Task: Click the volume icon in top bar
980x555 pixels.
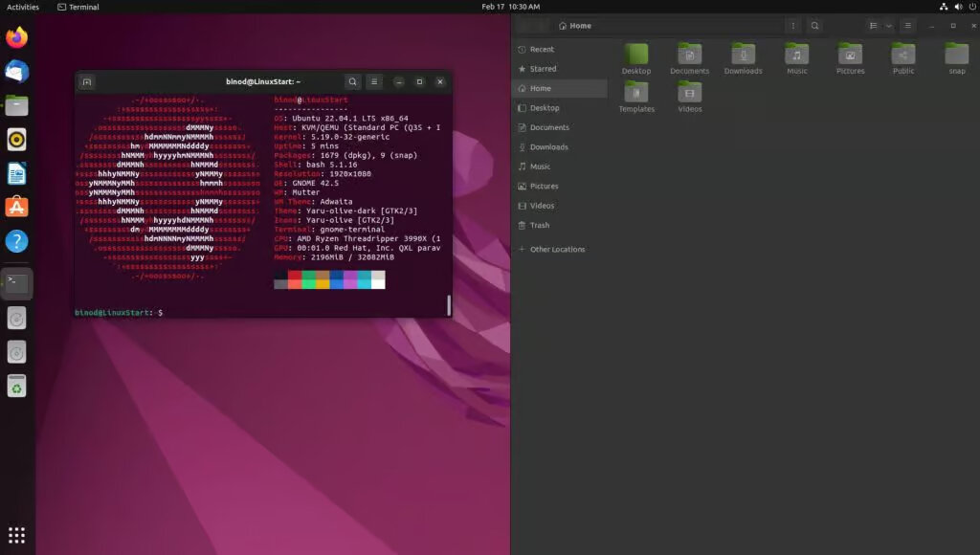Action: (958, 7)
